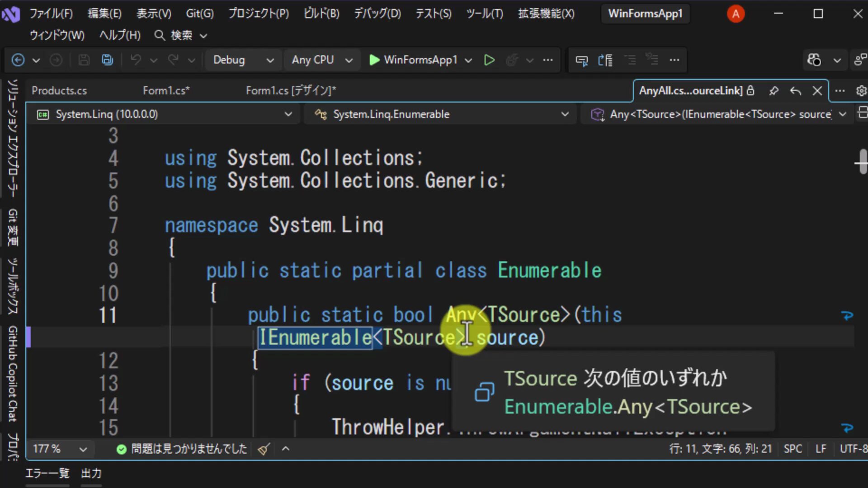The image size is (868, 488).
Task: Click the Save All disk icon
Action: (108, 60)
